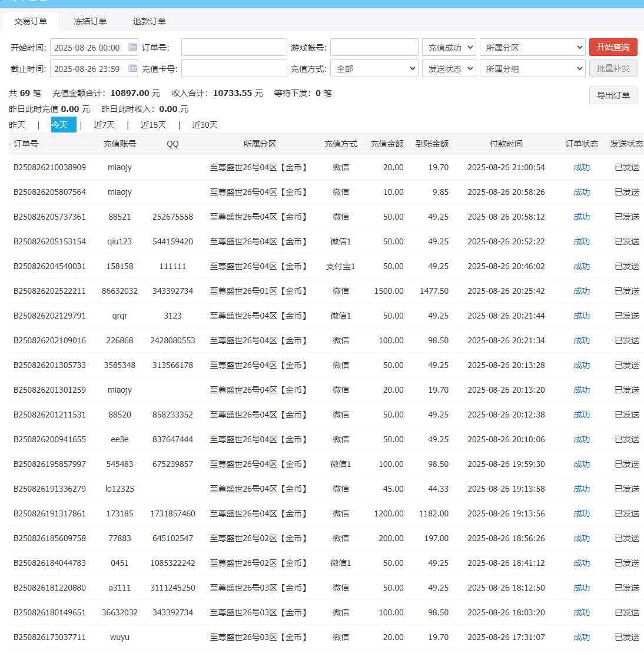Viewport: 644px width, 653px height.
Task: Switch to the 冻结订单 tab
Action: 90,21
